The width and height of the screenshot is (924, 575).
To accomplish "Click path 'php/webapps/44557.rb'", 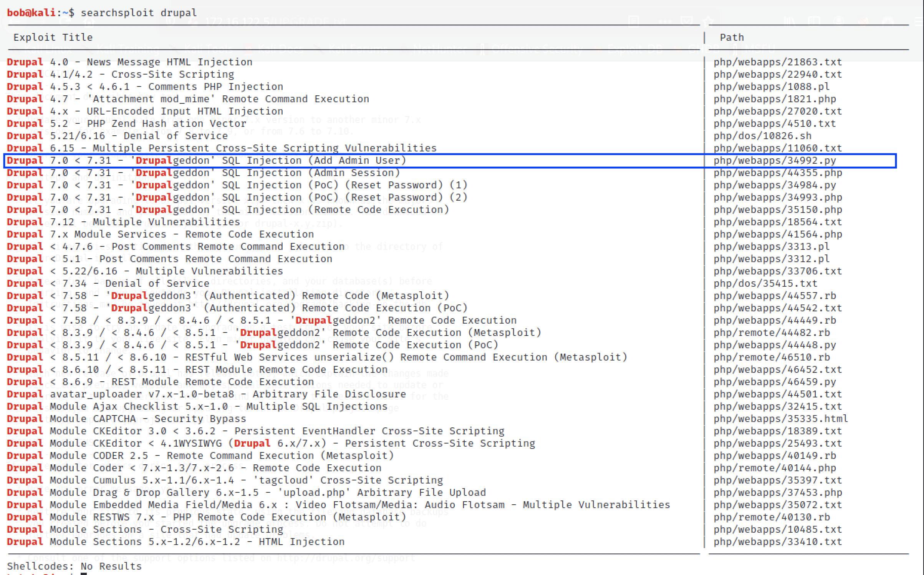I will pyautogui.click(x=775, y=296).
